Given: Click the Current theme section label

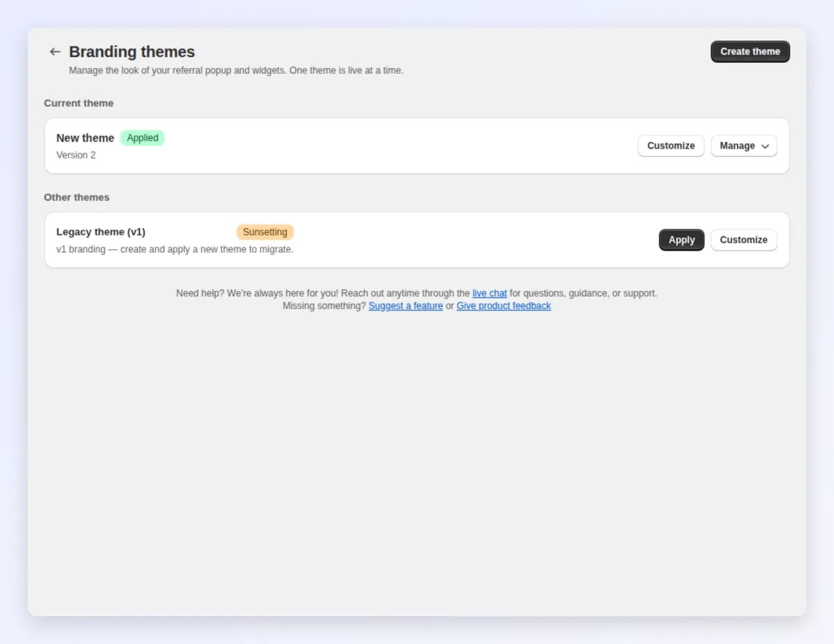Looking at the screenshot, I should (79, 103).
